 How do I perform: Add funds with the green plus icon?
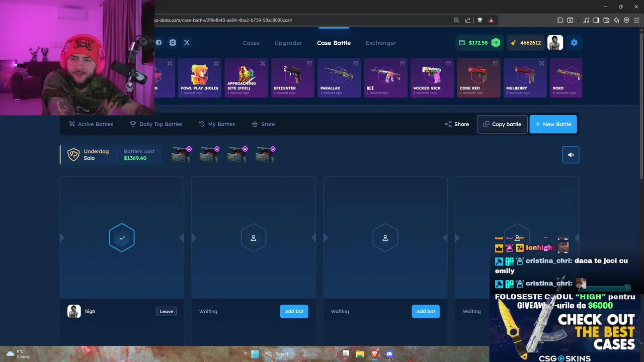click(x=496, y=43)
